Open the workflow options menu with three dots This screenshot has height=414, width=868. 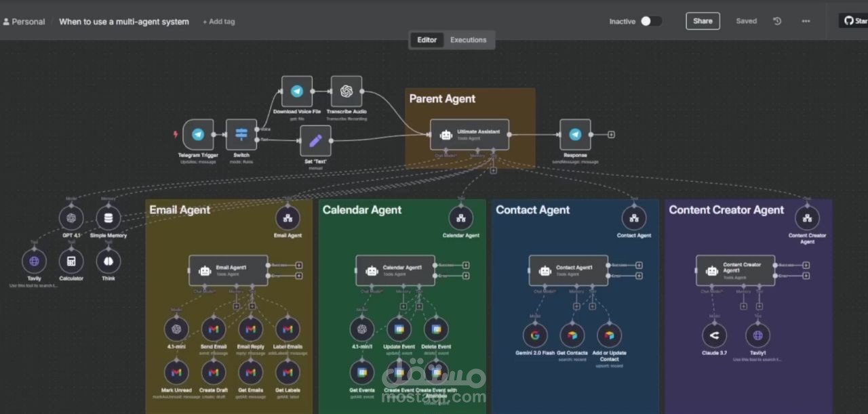(806, 21)
